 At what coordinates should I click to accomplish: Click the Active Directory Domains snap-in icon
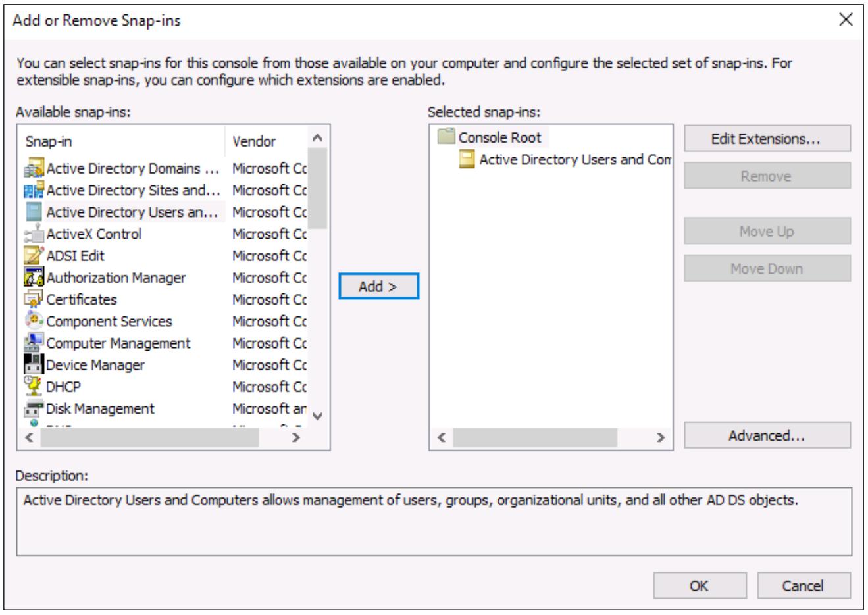(34, 168)
